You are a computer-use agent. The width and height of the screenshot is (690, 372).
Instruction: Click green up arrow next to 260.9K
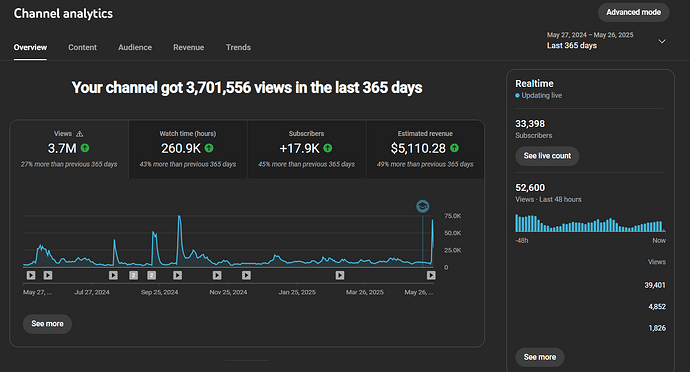209,148
